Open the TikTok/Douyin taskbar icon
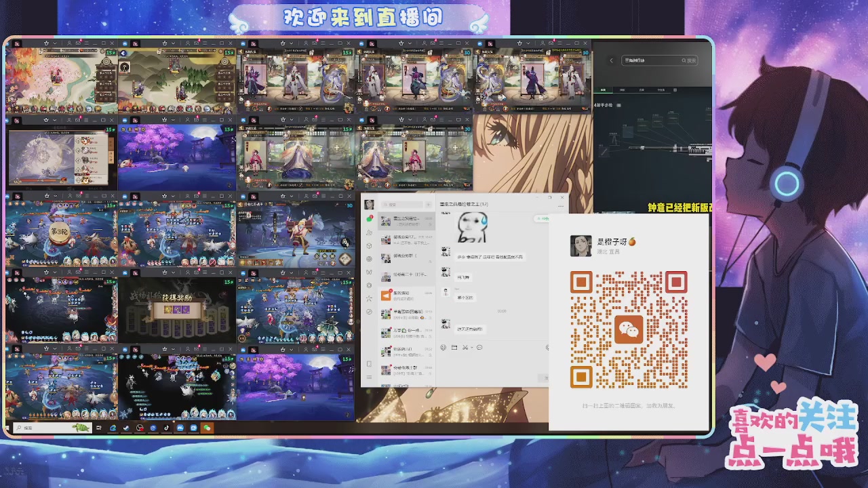The image size is (868, 488). [166, 428]
